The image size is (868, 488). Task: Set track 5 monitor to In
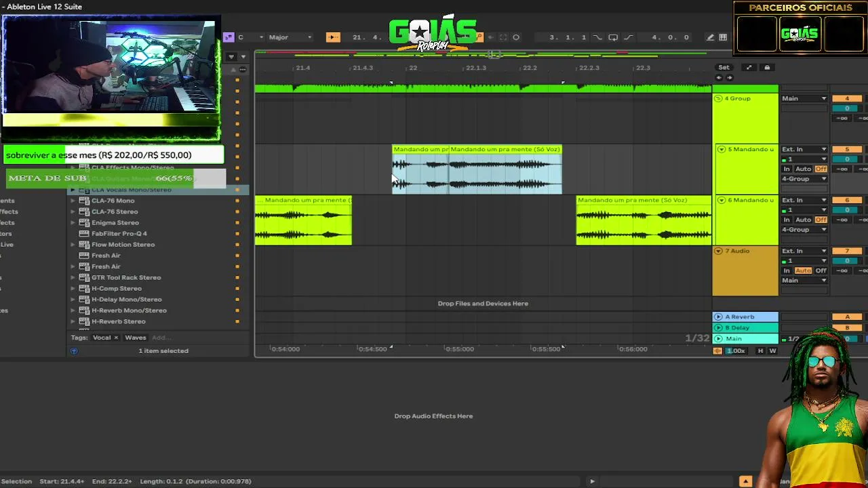tap(787, 169)
